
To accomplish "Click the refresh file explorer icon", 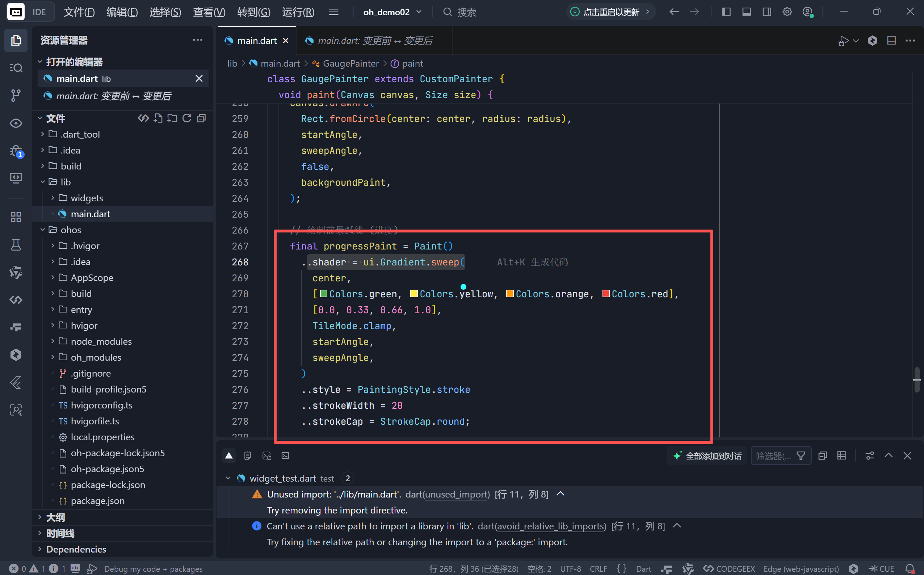I will [x=187, y=118].
